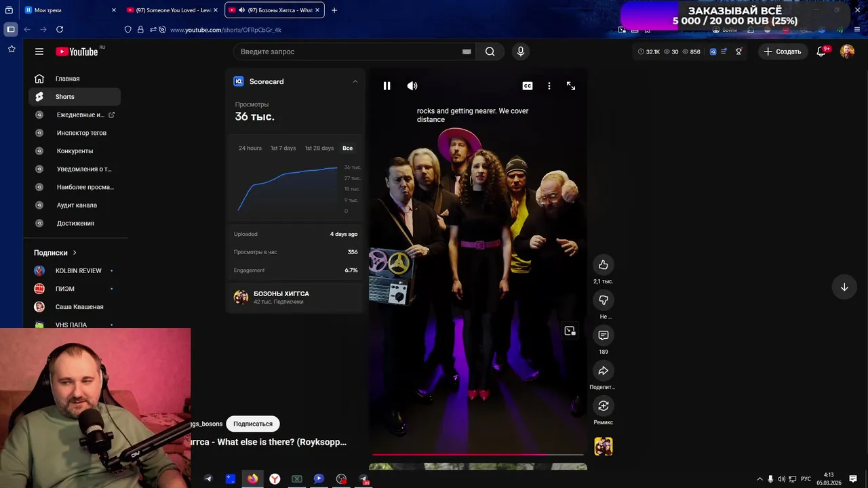Open the Windows notification center icon
Viewport: 868px width, 488px height.
(x=853, y=479)
